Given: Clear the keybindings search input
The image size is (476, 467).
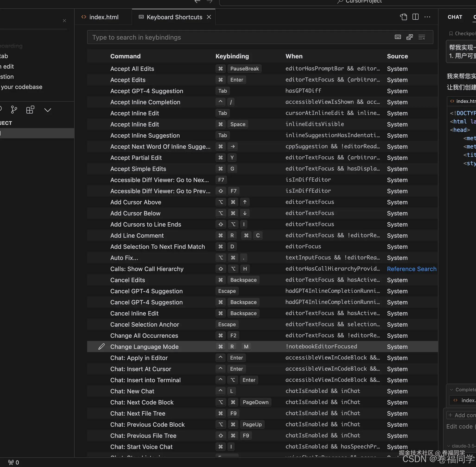Looking at the screenshot, I should pyautogui.click(x=422, y=37).
